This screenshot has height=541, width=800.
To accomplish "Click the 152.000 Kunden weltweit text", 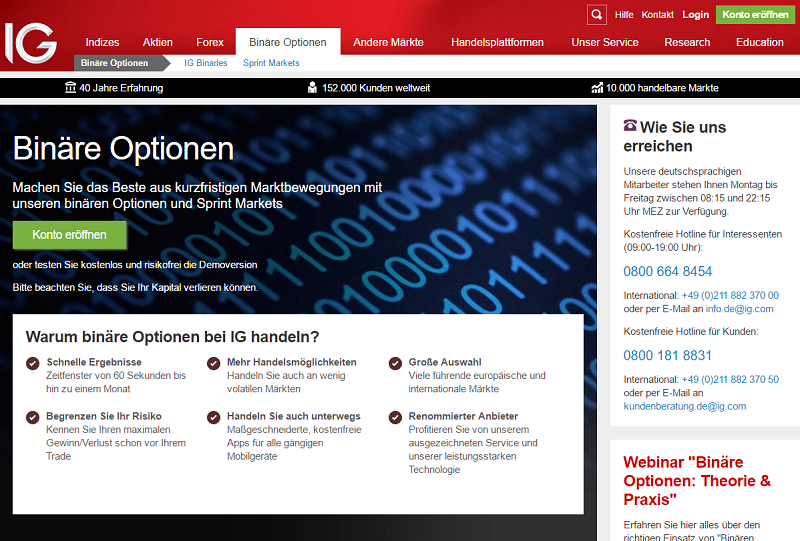I will [x=376, y=88].
